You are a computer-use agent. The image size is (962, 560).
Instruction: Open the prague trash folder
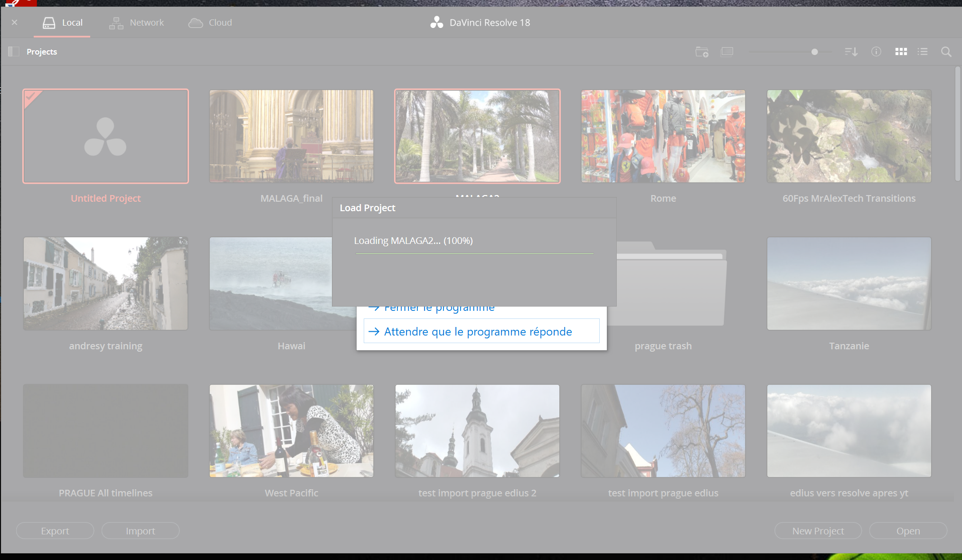point(671,283)
